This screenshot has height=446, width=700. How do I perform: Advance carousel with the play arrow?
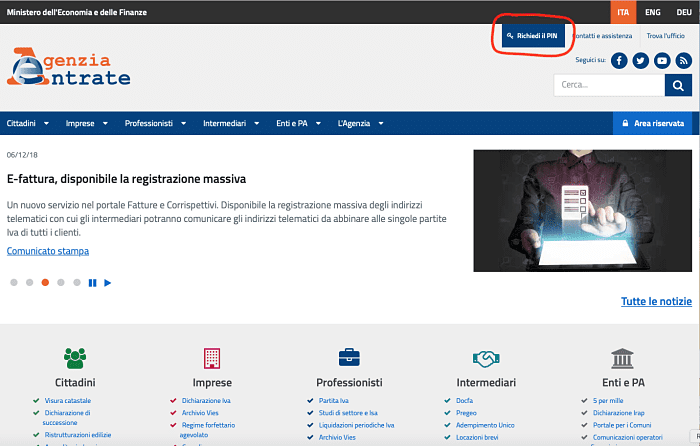[x=108, y=283]
